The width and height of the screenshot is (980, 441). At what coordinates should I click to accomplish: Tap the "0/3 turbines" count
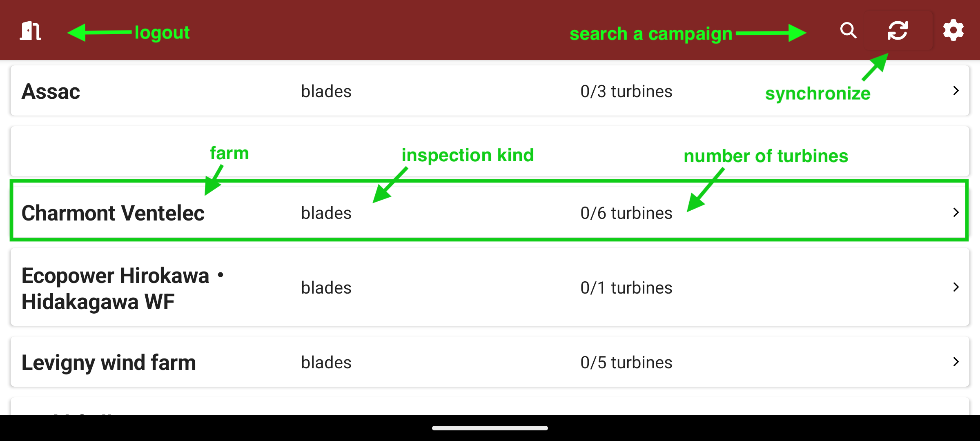626,91
